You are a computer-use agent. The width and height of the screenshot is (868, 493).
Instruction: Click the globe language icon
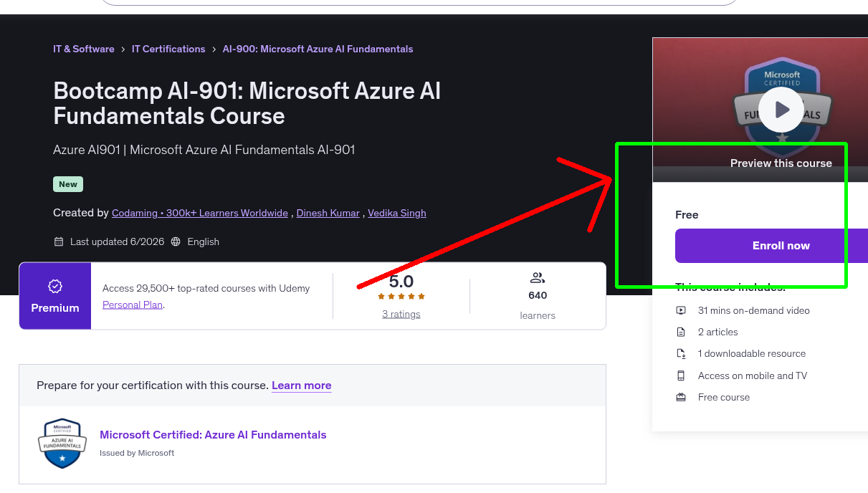[176, 242]
